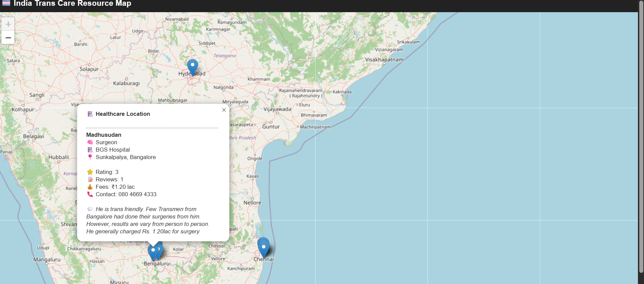Click the Guntur city label
This screenshot has width=644, height=284.
pos(271,127)
